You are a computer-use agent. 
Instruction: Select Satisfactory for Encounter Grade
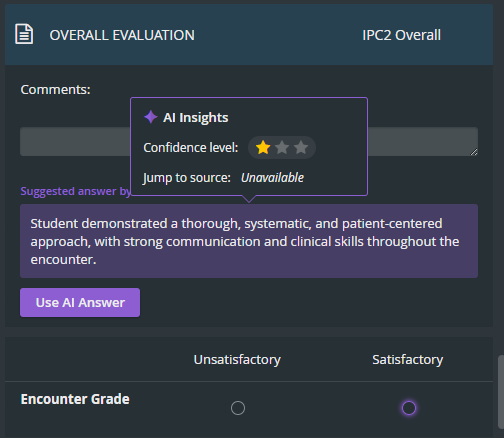[x=409, y=408]
